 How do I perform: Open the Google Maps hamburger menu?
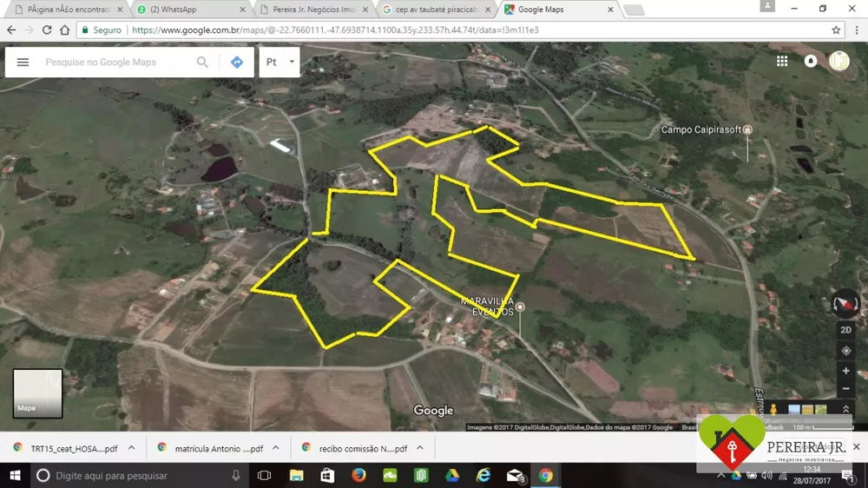click(23, 62)
